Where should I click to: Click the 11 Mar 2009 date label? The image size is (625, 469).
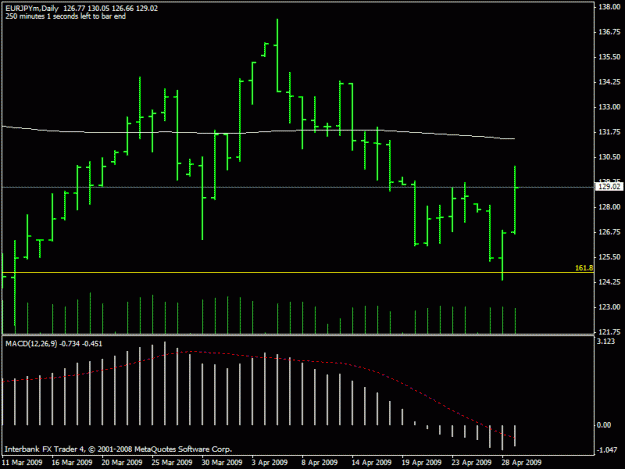pos(22,462)
